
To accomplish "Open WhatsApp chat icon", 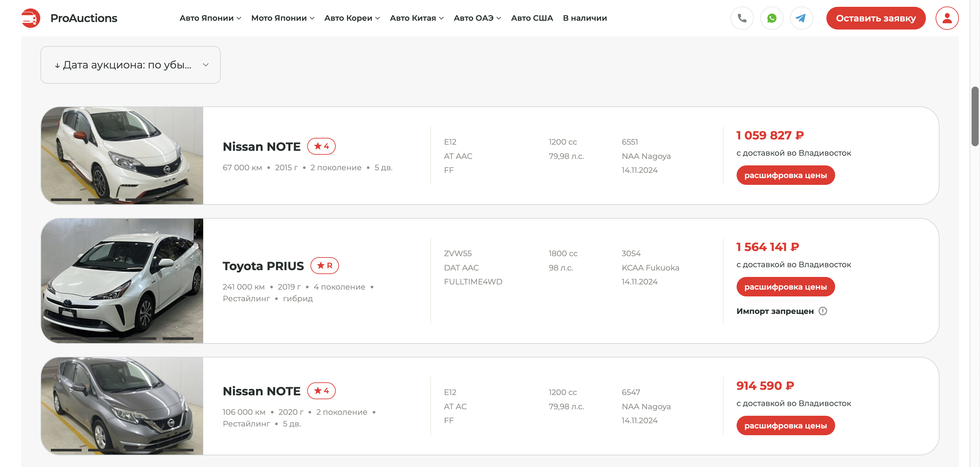I will tap(772, 18).
